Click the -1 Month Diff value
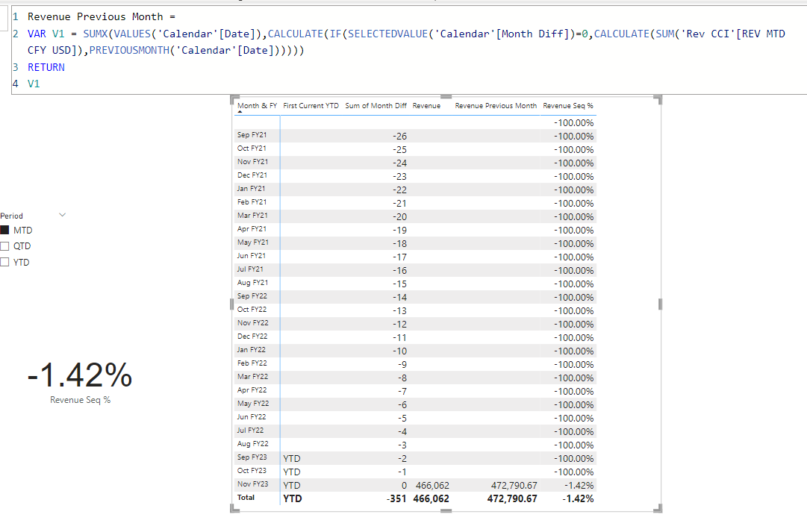 pos(402,472)
